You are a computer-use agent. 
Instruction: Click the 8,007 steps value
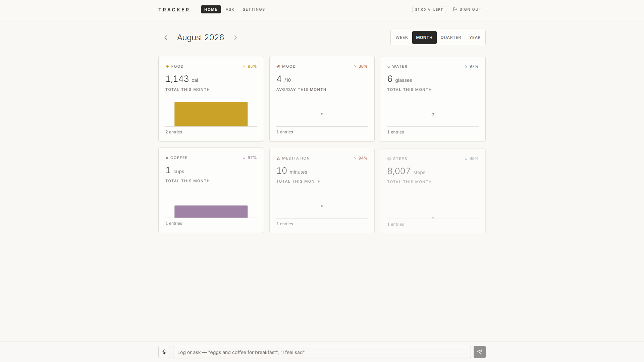406,171
